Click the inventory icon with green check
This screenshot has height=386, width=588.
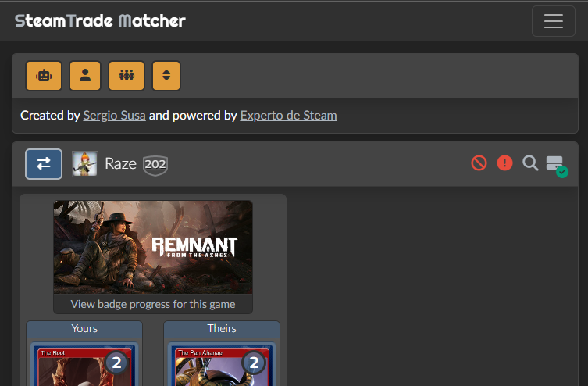557,166
